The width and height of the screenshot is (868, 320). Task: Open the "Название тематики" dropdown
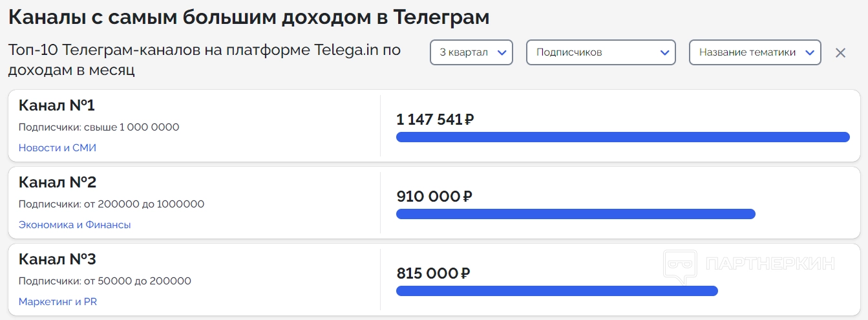tap(754, 52)
